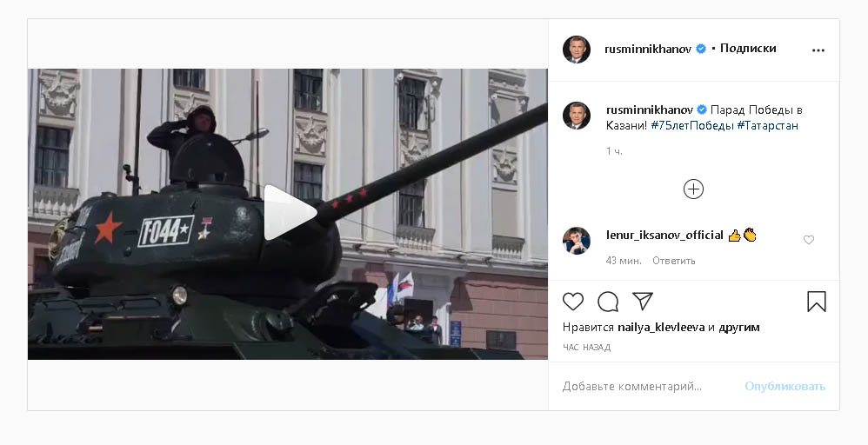The height and width of the screenshot is (445, 868).
Task: Save post with bookmark icon
Action: pos(817,302)
